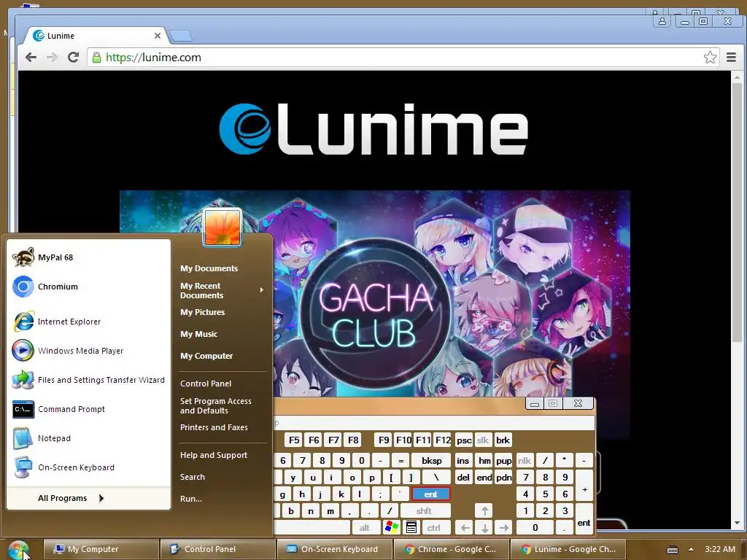Click the browser forward arrow

click(x=52, y=58)
